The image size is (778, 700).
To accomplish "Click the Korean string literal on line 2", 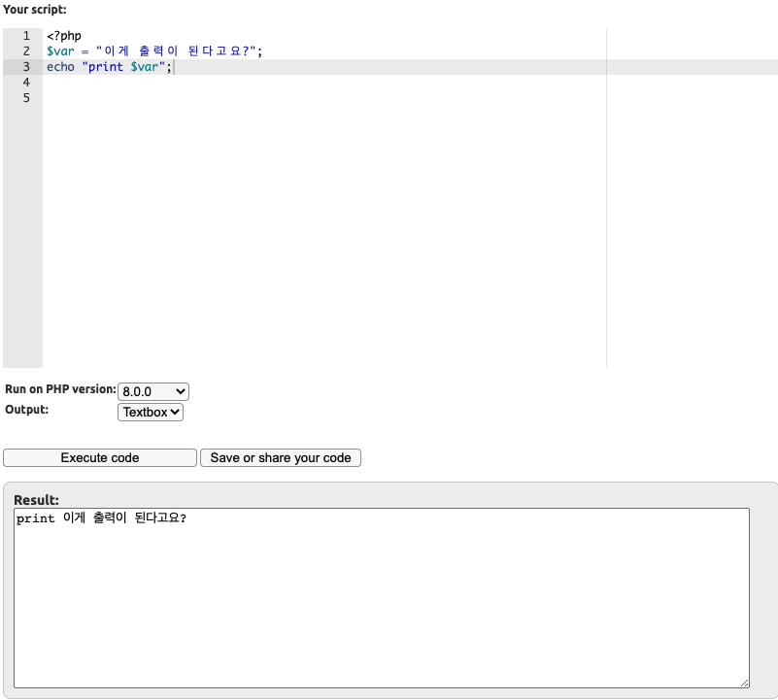I will [x=176, y=51].
